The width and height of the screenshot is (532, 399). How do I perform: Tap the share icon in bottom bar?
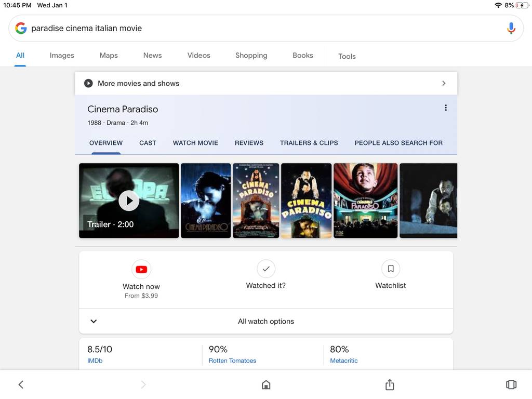click(x=390, y=384)
